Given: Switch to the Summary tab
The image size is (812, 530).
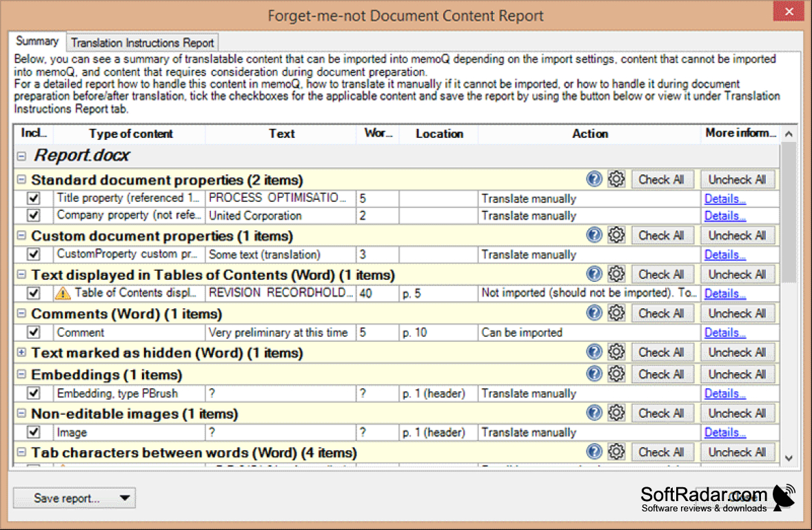Looking at the screenshot, I should [x=37, y=41].
